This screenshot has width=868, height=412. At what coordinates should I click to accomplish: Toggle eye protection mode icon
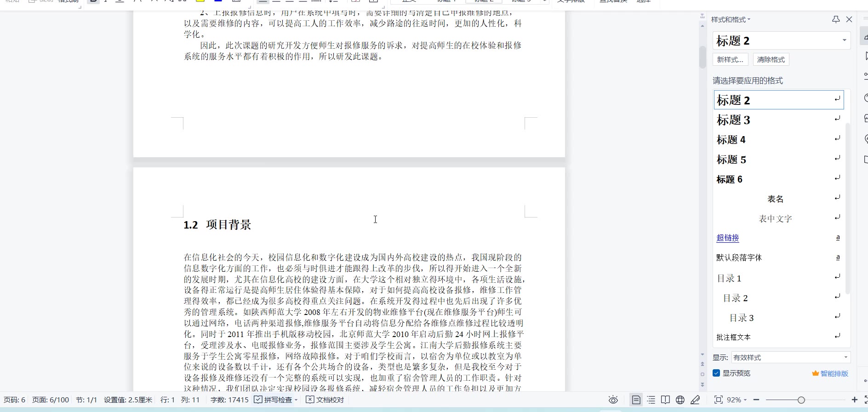pyautogui.click(x=613, y=400)
